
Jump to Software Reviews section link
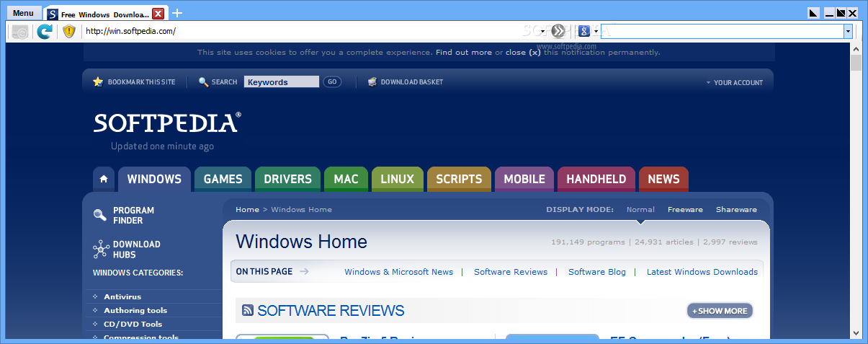[x=511, y=272]
